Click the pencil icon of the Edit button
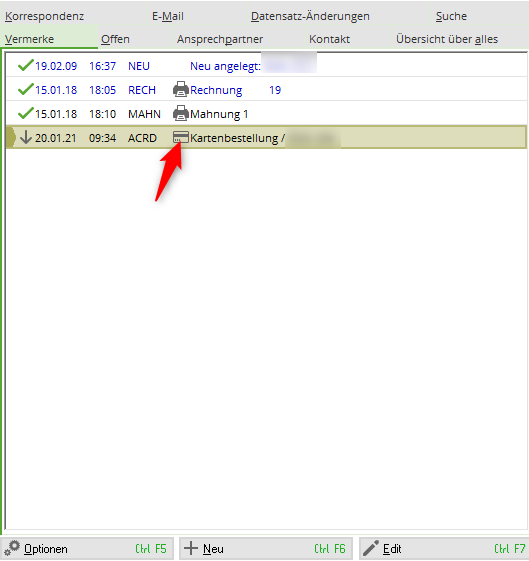This screenshot has width=529, height=561. click(371, 548)
